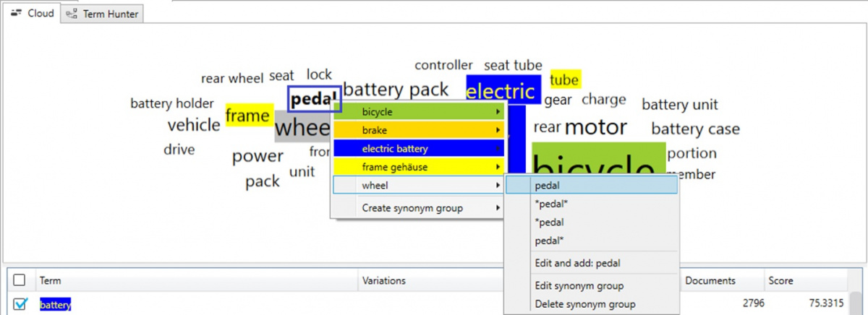Click the blue 'electric' cloud term
This screenshot has width=868, height=315.
pyautogui.click(x=503, y=90)
